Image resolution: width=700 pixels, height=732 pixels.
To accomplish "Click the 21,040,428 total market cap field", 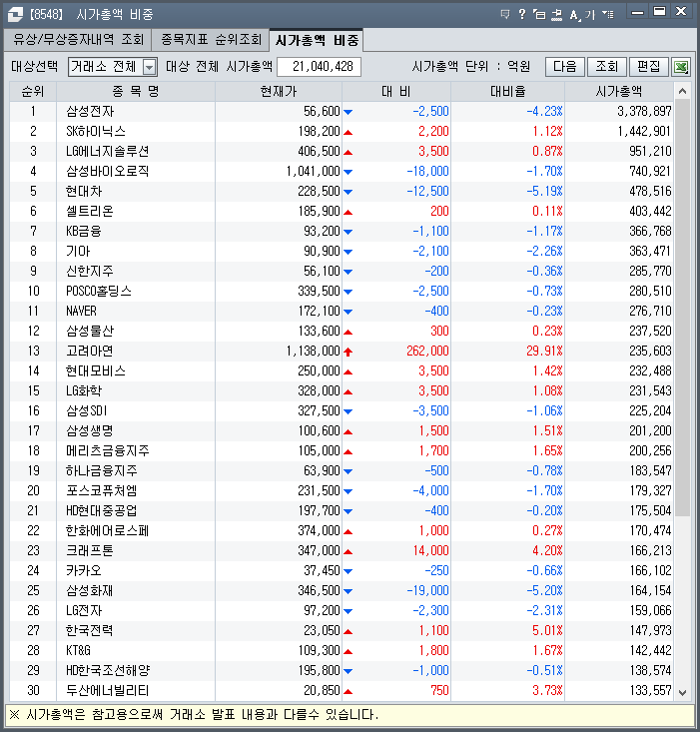I will (x=319, y=67).
